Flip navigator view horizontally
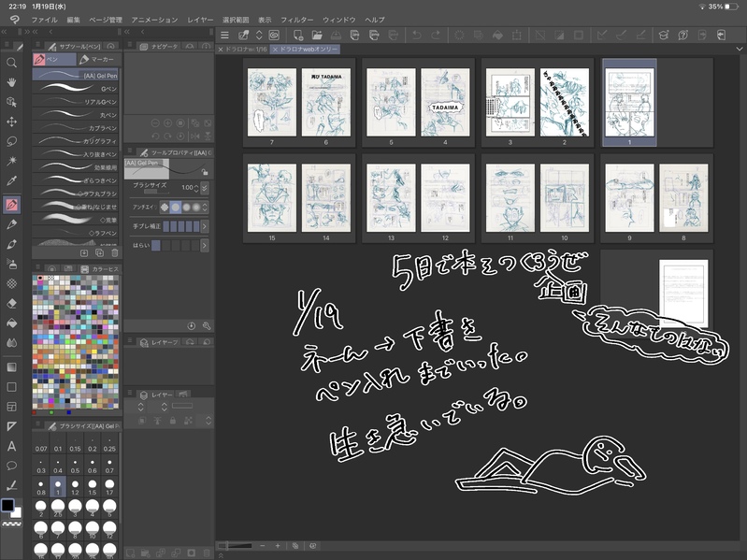The width and height of the screenshot is (747, 560). (x=194, y=136)
